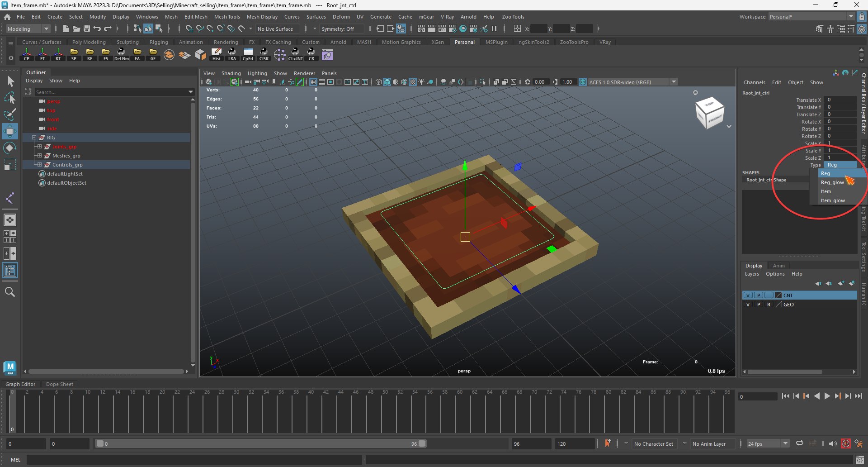Select Item_glow from Type dropdown list
Screen dimensions: 868x467
click(x=833, y=200)
